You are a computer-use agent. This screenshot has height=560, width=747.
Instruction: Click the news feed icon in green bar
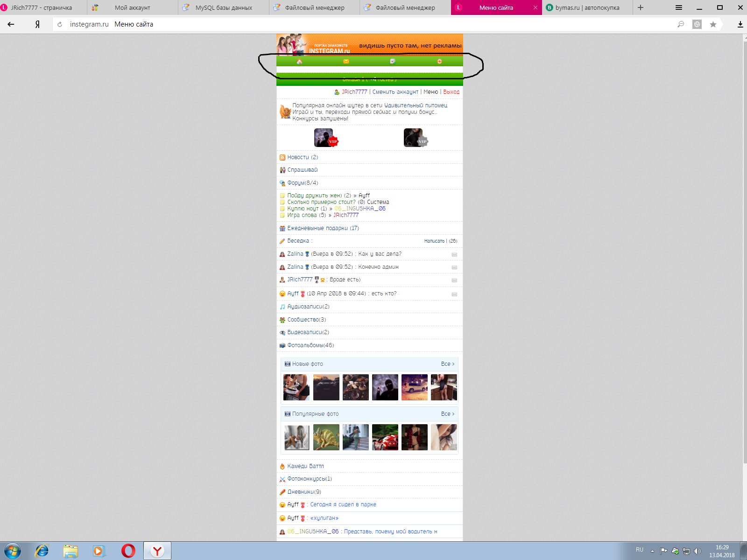393,62
